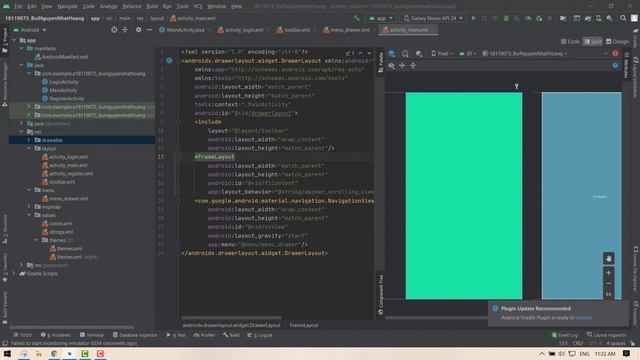Open the API 30 version dropdown in preview
This screenshot has width=640, height=360.
coord(468,53)
